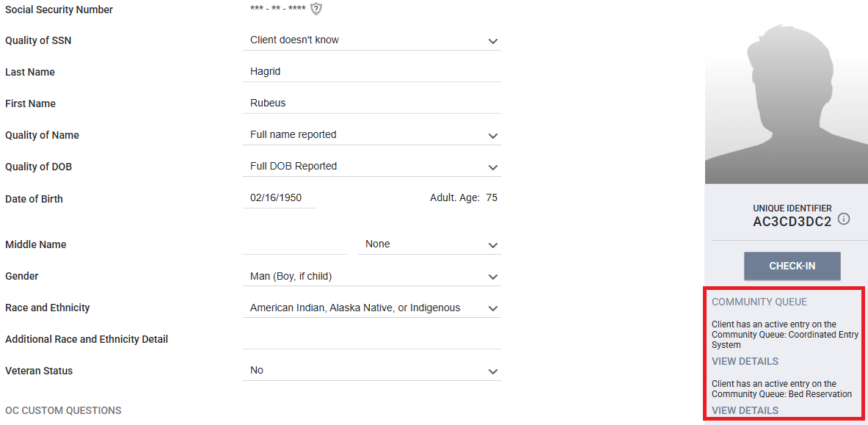Viewport: 868px width, 425px height.
Task: Click the Last Name field containing Hagrid
Action: (x=371, y=72)
